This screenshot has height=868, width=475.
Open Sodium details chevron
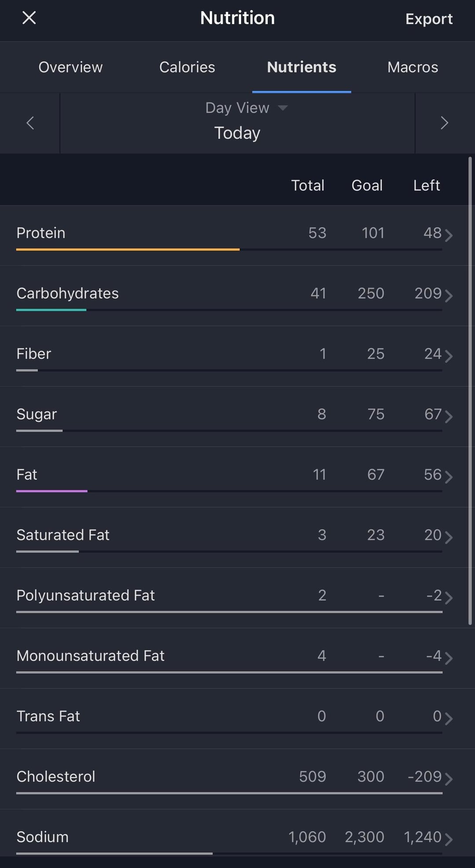pyautogui.click(x=449, y=839)
